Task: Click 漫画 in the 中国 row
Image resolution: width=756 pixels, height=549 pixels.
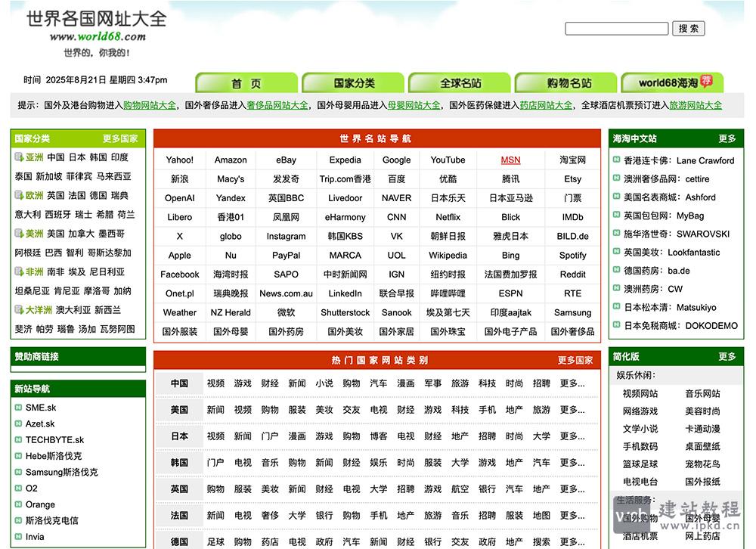Action: coord(405,383)
